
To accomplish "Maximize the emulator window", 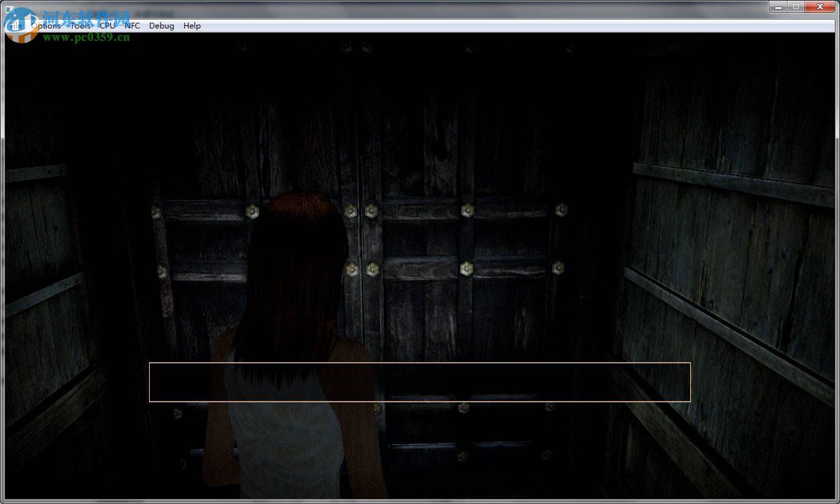I will [x=795, y=6].
